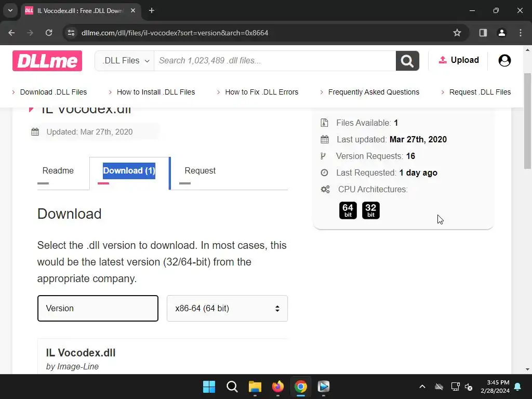Open the rightmost media app taskbar icon
Viewport: 532px width, 399px height.
pos(323,387)
